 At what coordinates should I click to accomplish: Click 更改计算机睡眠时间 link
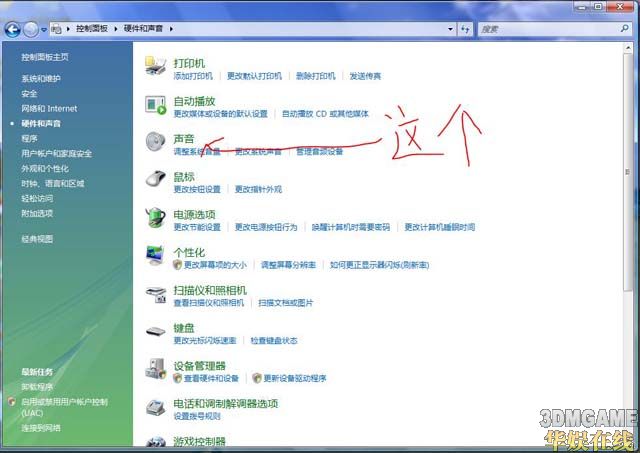pyautogui.click(x=440, y=227)
